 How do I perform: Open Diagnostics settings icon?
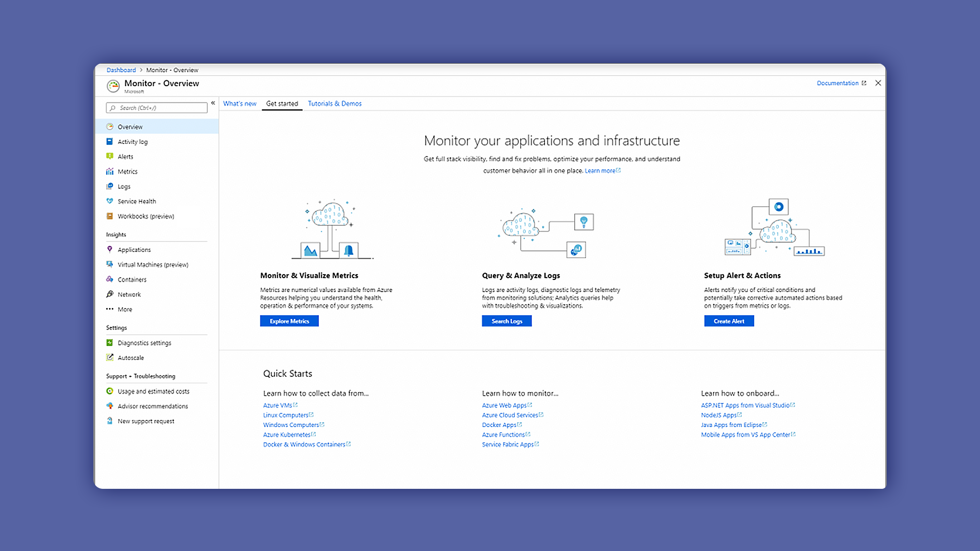pyautogui.click(x=110, y=342)
